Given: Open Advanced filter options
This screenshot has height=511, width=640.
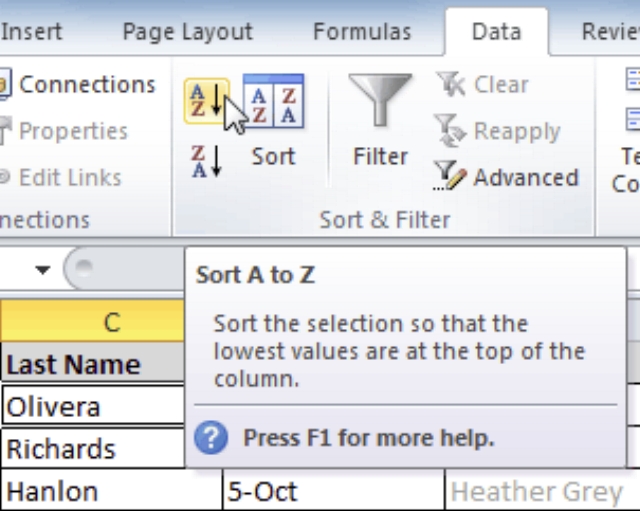Looking at the screenshot, I should (x=508, y=177).
